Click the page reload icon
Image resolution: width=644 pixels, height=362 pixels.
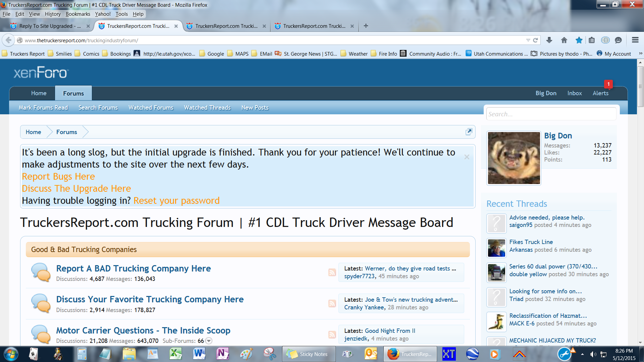(x=536, y=40)
